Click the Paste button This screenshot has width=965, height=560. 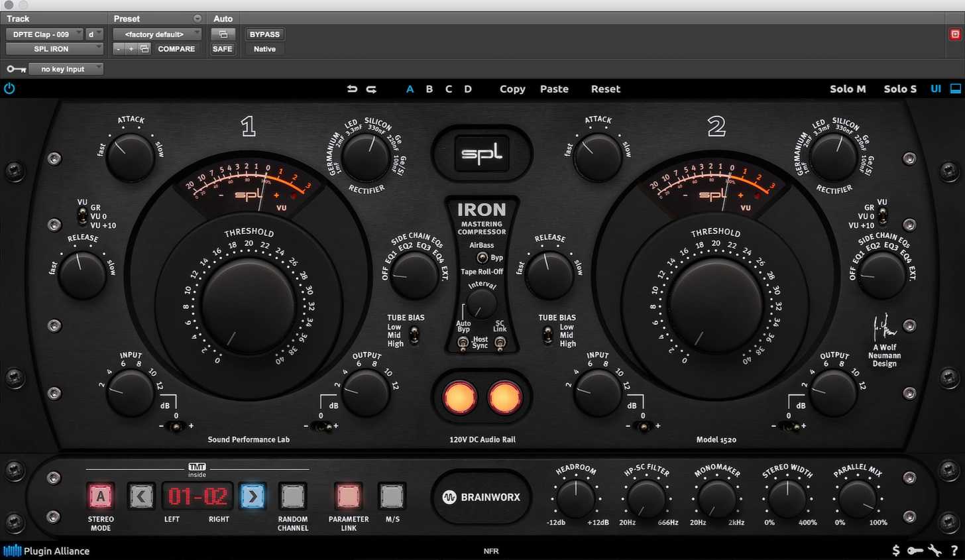point(554,89)
